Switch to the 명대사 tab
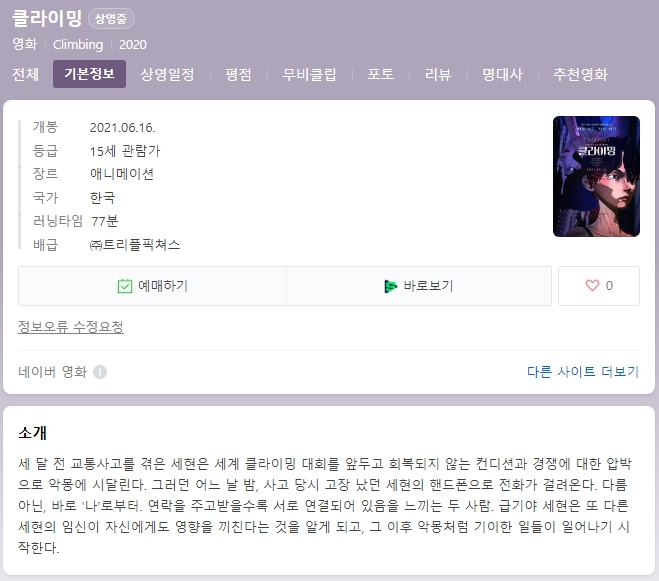The image size is (659, 581). tap(502, 74)
